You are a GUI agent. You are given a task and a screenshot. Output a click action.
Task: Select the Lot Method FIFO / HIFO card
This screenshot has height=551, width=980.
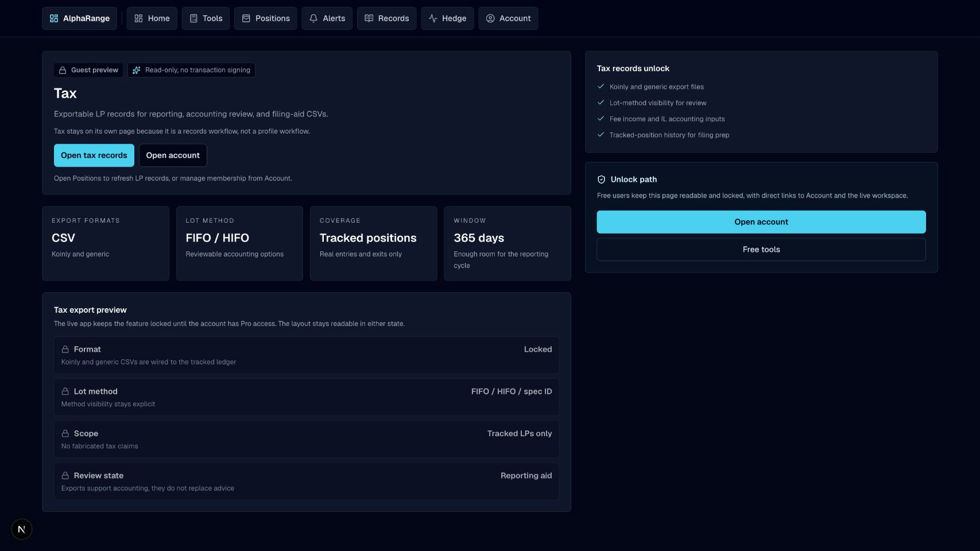click(x=239, y=243)
